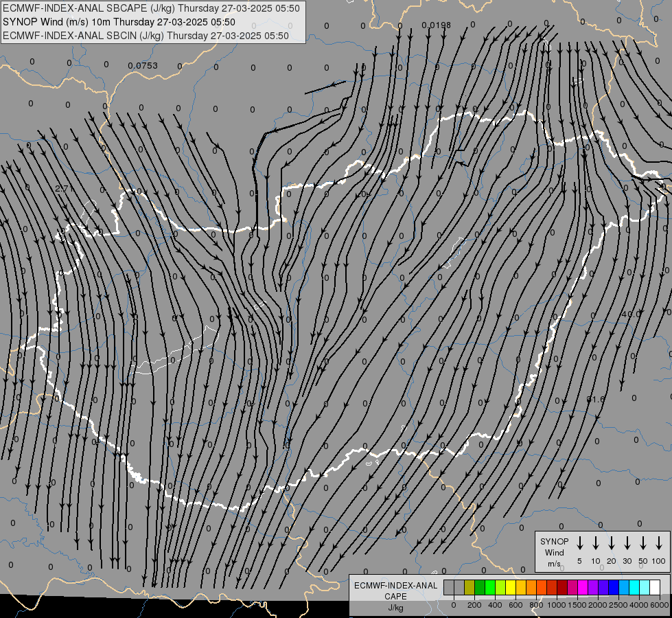
Task: Click the J/kg unit label in CAPE legend
Action: (395, 608)
